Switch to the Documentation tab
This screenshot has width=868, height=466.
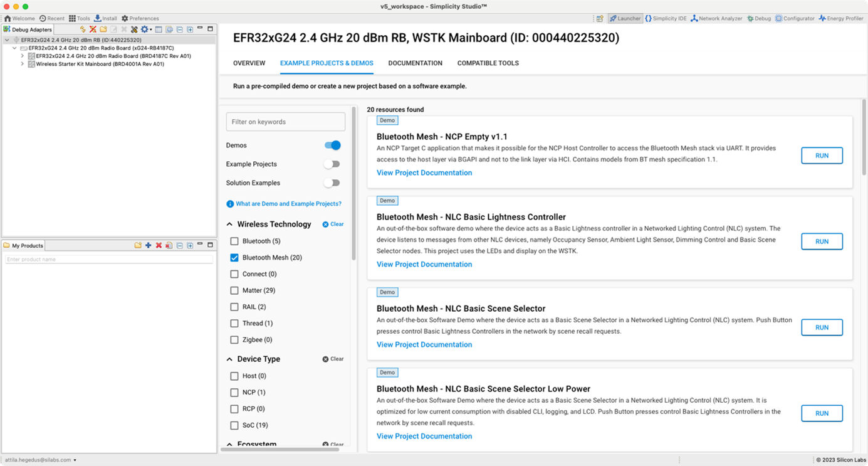[415, 63]
